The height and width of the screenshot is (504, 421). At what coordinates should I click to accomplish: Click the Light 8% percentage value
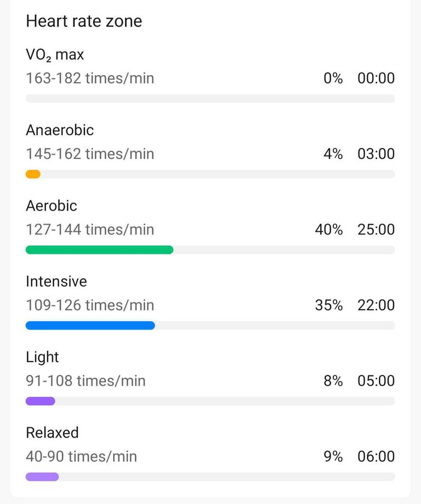pos(333,381)
